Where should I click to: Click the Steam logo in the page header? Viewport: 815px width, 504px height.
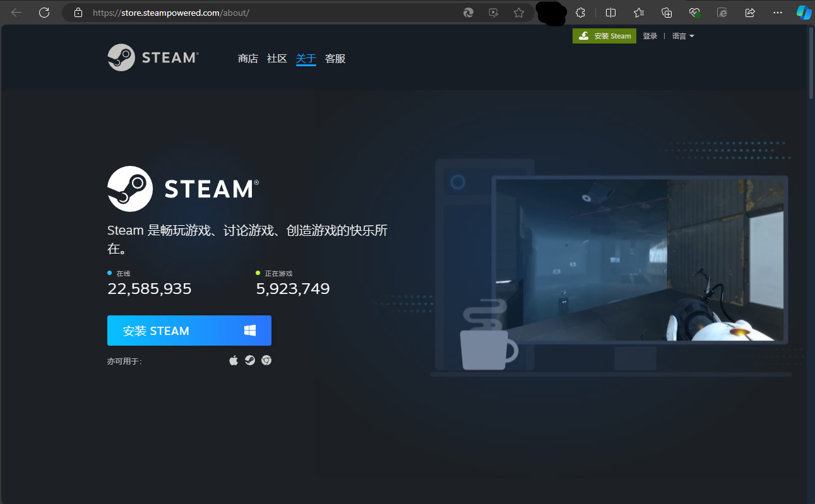[152, 57]
